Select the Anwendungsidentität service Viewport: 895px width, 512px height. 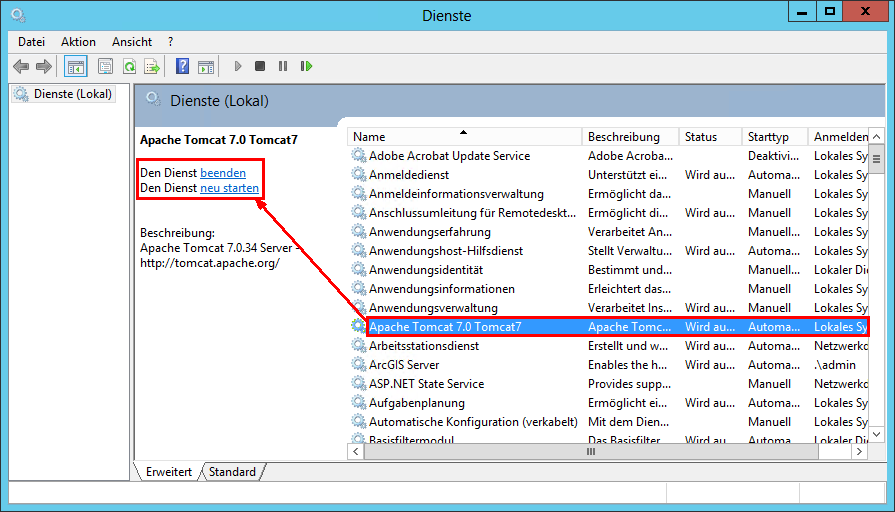click(x=426, y=270)
